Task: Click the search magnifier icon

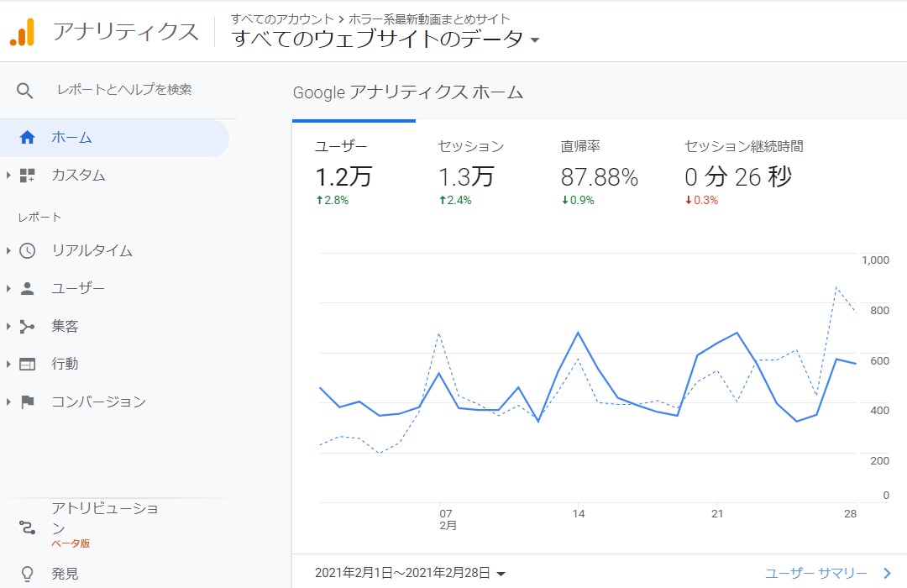Action: coord(25,90)
